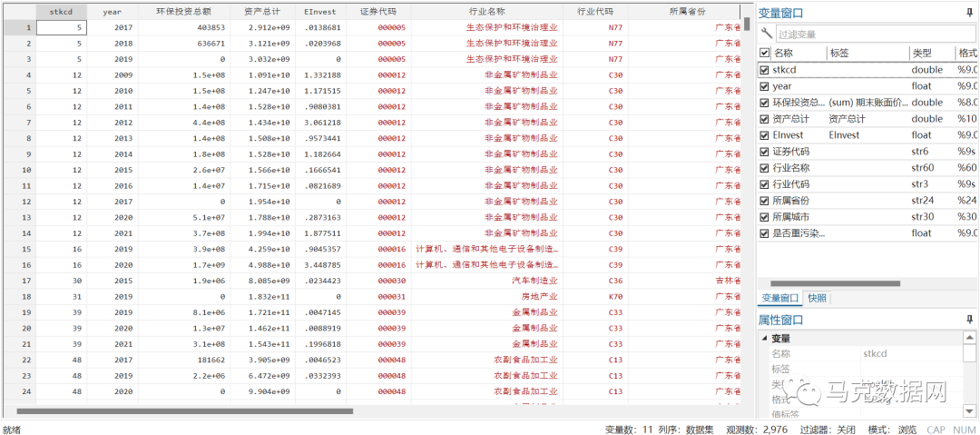Click the 汽车制造业 industry cell
980x435 pixels.
coord(486,281)
